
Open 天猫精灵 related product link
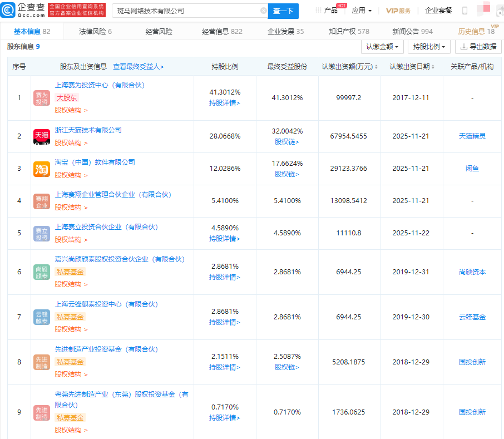click(x=472, y=136)
